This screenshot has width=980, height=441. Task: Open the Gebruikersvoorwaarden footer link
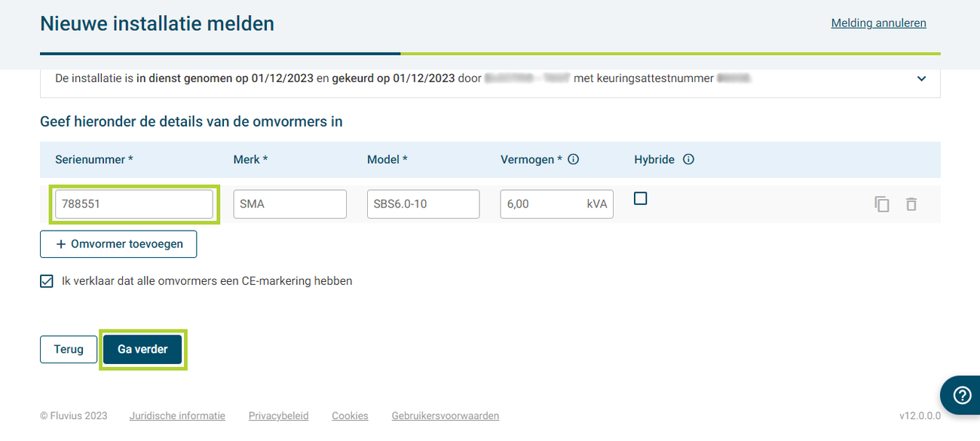click(445, 416)
